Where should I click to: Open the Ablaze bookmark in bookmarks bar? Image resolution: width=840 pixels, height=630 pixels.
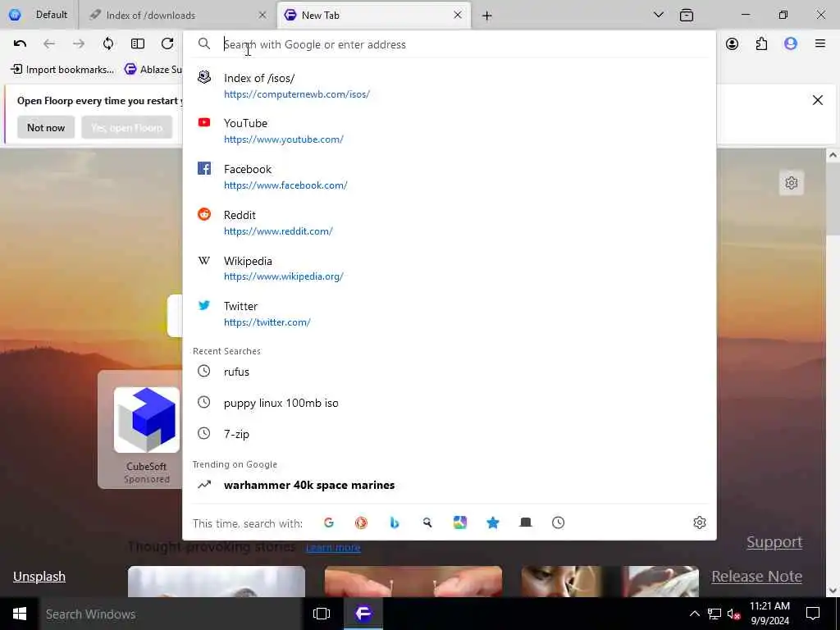[153, 69]
